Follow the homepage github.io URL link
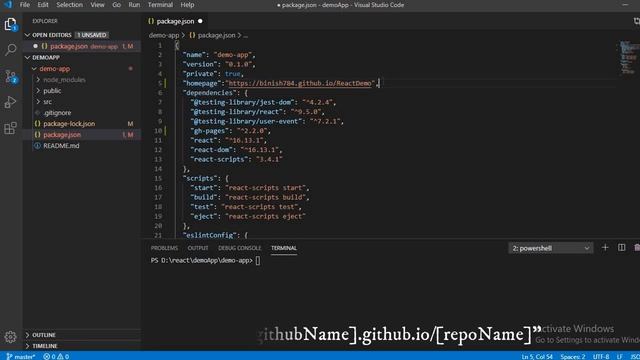This screenshot has height=360, width=640. [300, 83]
